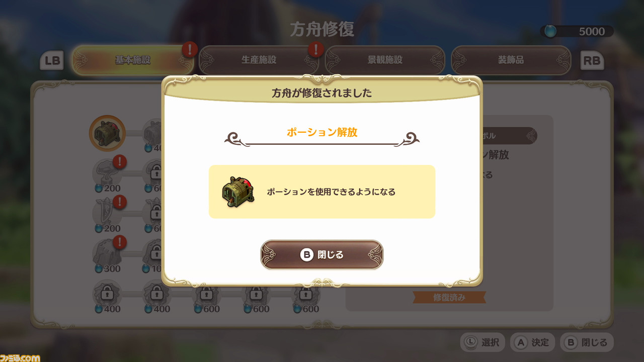Close the dialog with 閉じる button
Screen dimensions: 644x362
coord(322,255)
